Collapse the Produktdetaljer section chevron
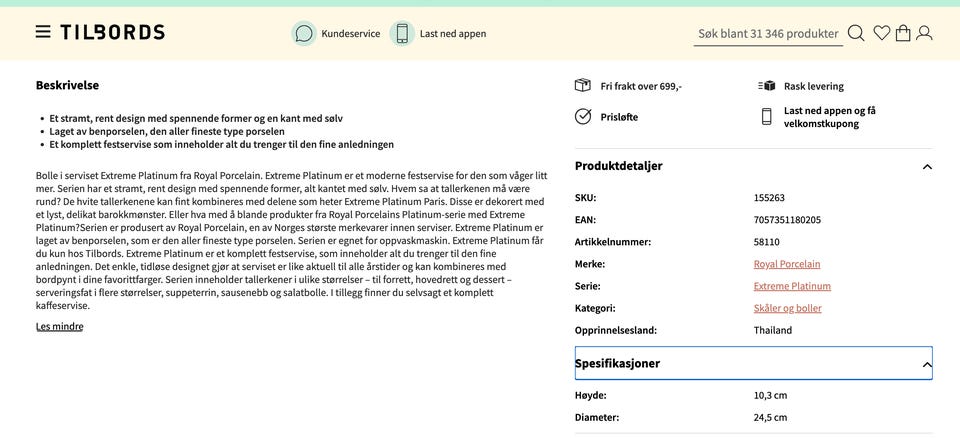The width and height of the screenshot is (960, 438). coord(927,167)
